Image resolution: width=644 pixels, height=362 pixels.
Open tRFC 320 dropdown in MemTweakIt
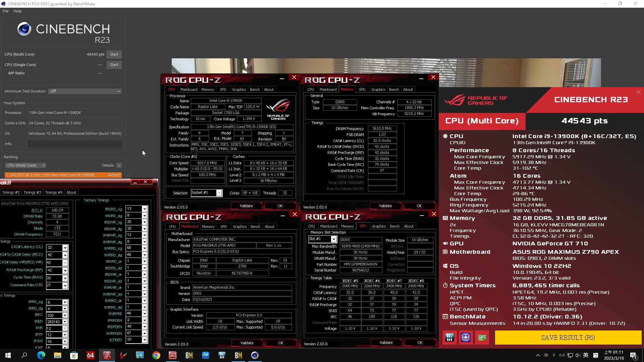click(65, 315)
